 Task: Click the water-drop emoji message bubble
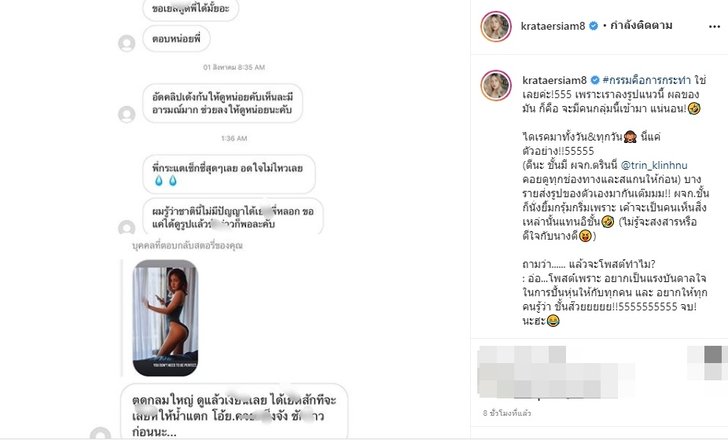(229, 174)
